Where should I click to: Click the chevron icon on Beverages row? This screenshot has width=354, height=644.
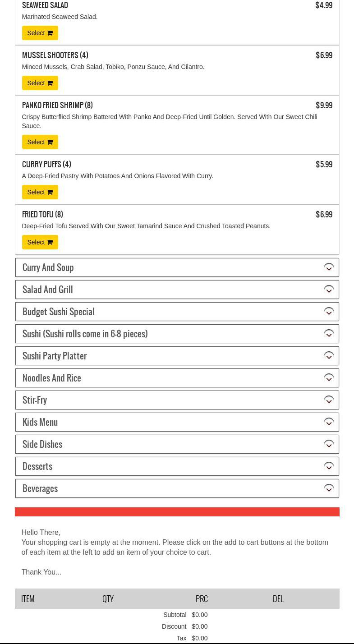(x=329, y=488)
